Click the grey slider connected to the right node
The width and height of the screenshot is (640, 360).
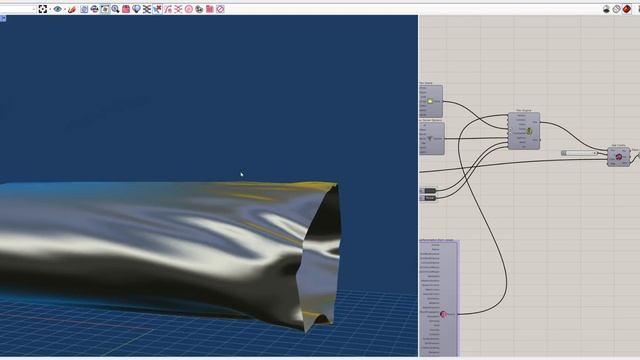pyautogui.click(x=579, y=153)
